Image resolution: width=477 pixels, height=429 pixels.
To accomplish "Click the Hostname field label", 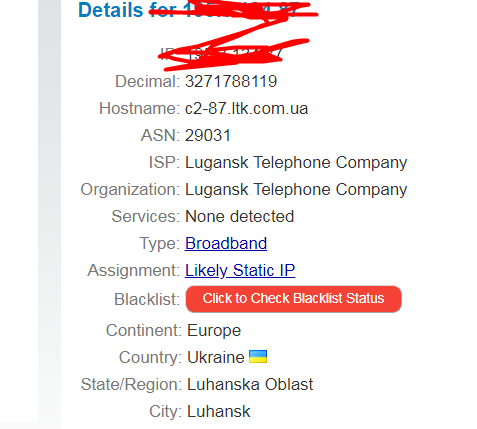I will 139,108.
